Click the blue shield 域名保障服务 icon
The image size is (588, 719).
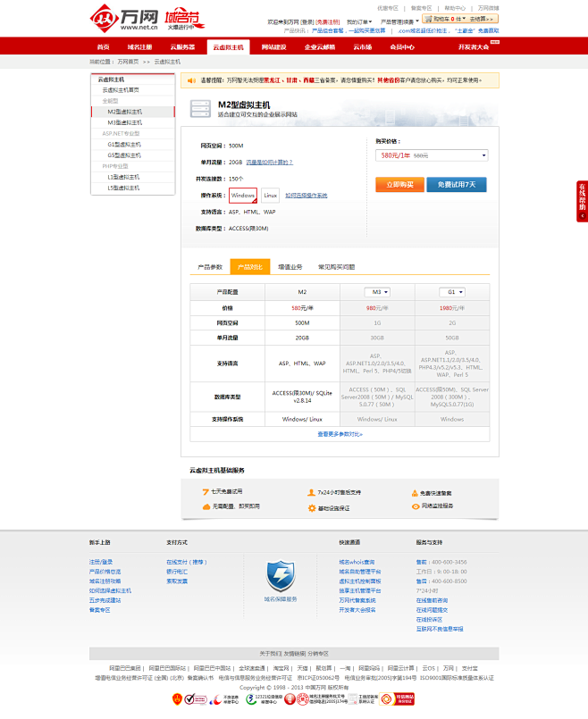pyautogui.click(x=281, y=575)
